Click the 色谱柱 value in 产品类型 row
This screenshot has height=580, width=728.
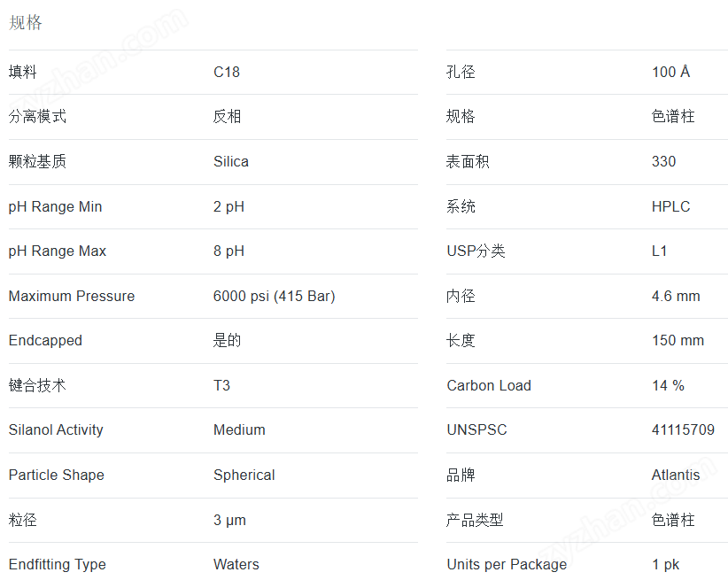(x=673, y=520)
